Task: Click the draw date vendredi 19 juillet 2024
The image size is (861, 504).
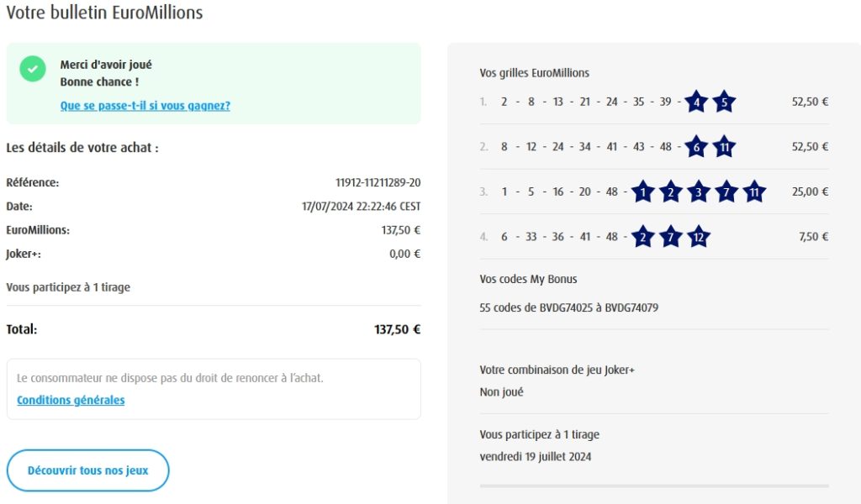Action: click(x=535, y=457)
